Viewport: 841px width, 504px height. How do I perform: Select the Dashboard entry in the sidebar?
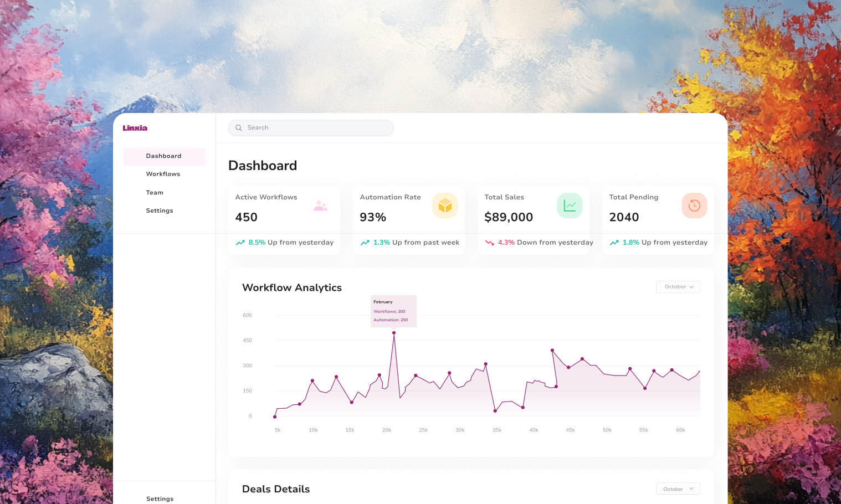pyautogui.click(x=163, y=156)
